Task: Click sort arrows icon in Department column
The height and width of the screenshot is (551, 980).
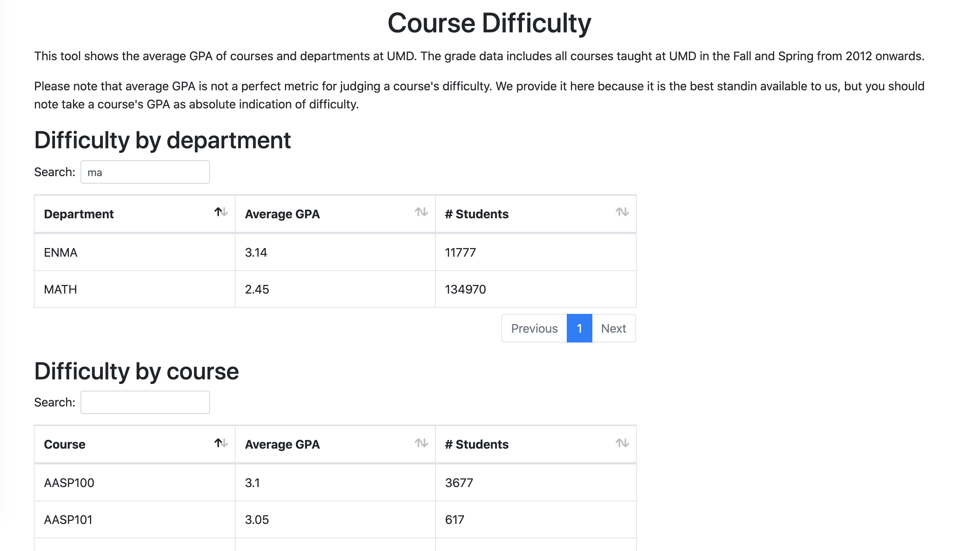Action: tap(221, 212)
